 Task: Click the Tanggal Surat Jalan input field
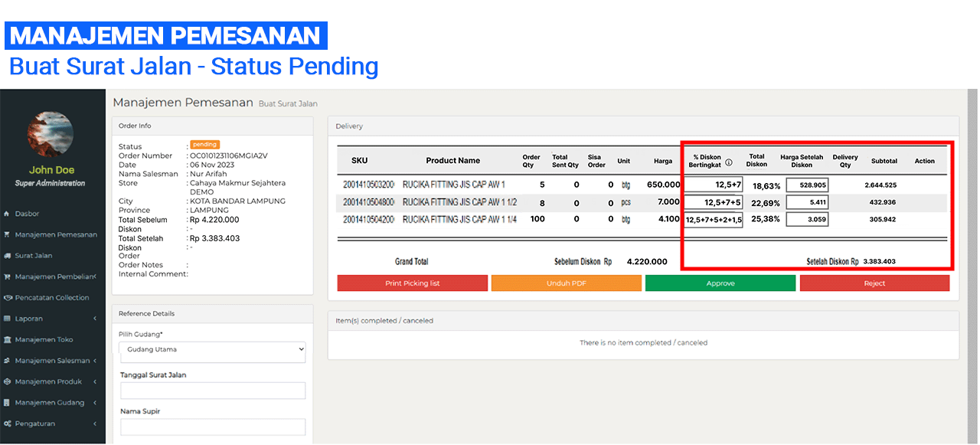tap(213, 391)
